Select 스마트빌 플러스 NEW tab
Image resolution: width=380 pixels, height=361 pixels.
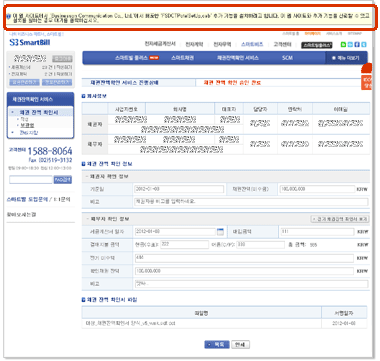(x=137, y=58)
